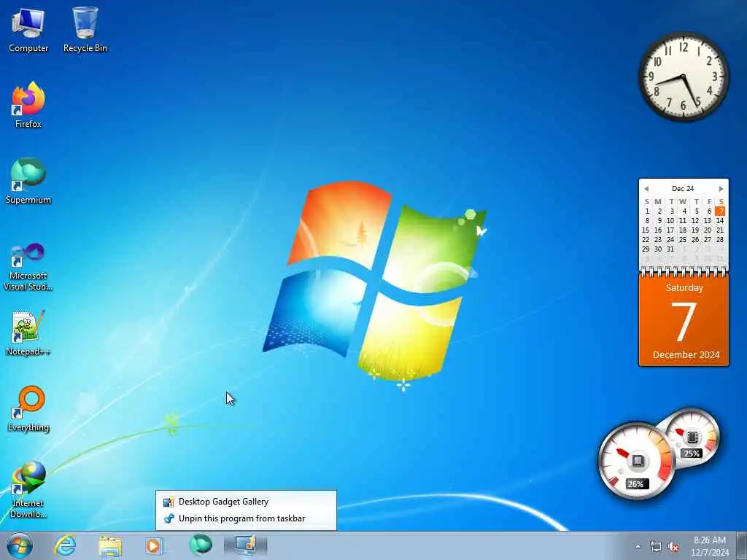Select the Supermium desktop shortcut
The height and width of the screenshot is (560, 747).
coord(28,181)
